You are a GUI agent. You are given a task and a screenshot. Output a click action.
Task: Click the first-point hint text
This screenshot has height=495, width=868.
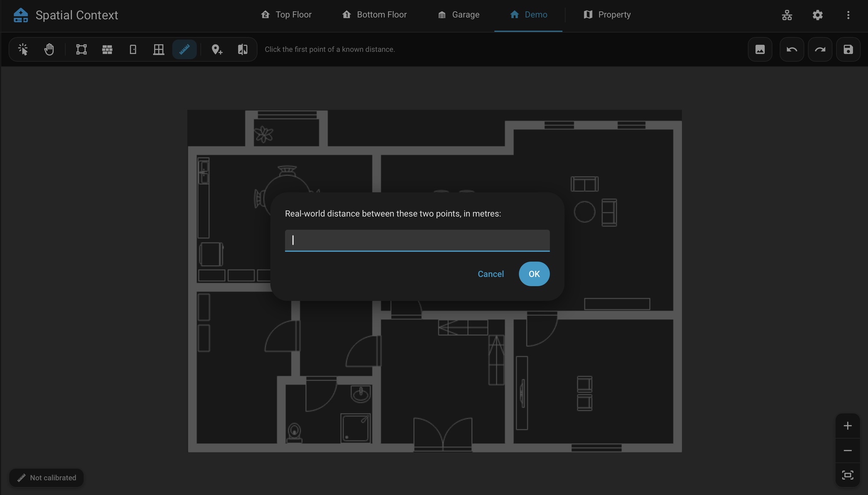point(330,49)
